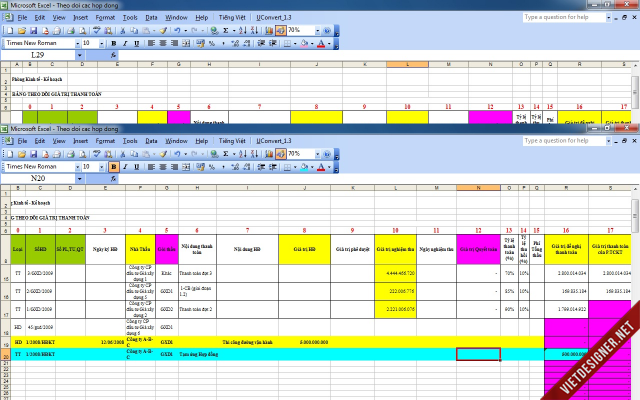The image size is (640, 400).
Task: Click the Open file icon in the upper window
Action: (x=21, y=30)
